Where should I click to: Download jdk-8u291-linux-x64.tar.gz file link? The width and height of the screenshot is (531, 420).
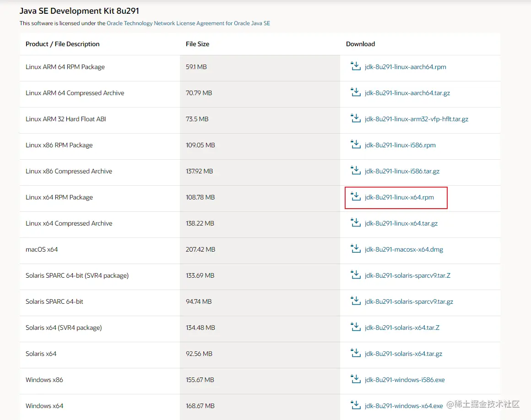(401, 223)
